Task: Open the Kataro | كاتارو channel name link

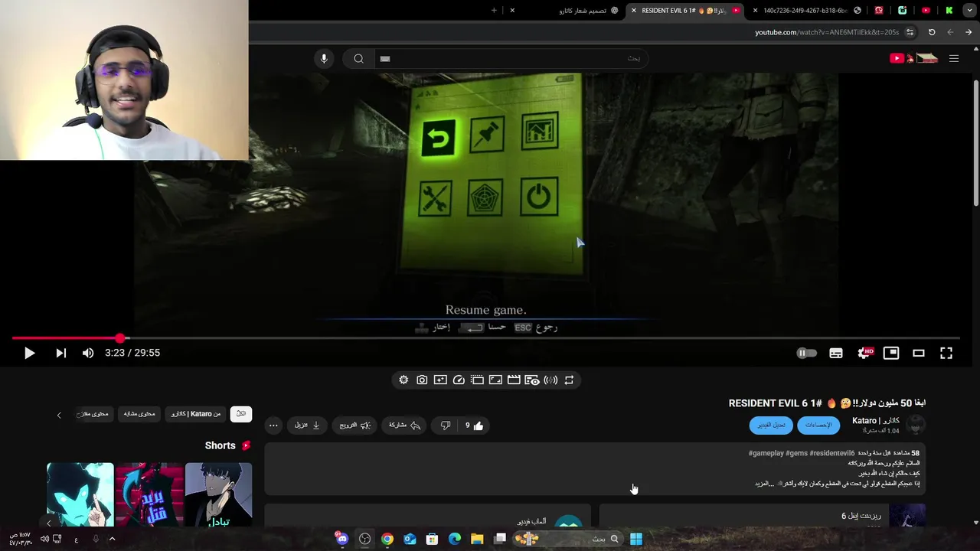Action: point(876,421)
